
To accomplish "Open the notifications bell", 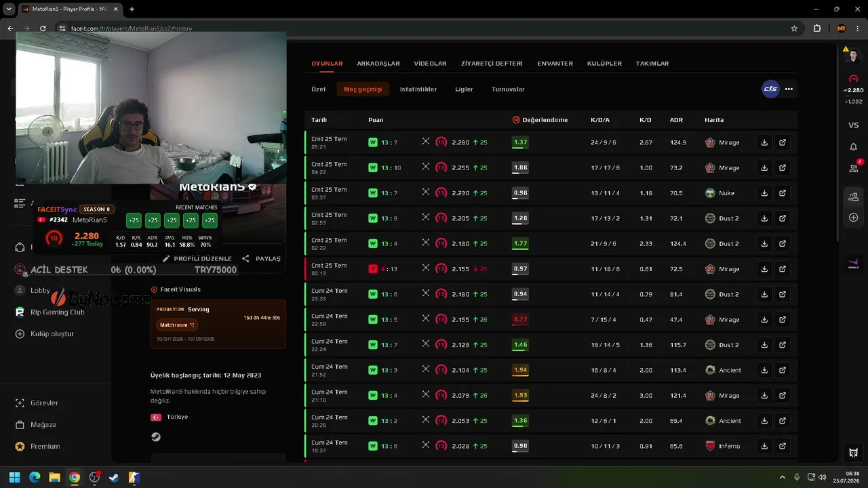I will (853, 147).
